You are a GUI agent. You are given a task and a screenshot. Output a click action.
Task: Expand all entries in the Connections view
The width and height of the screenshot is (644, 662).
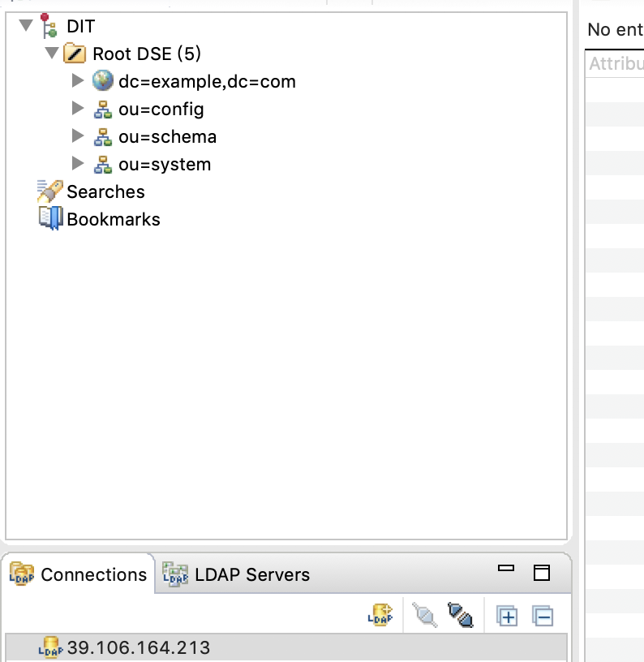click(x=507, y=615)
